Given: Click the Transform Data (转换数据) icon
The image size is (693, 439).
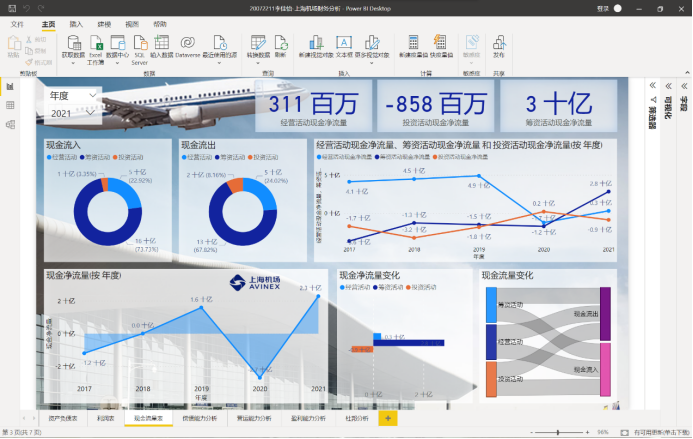Looking at the screenshot, I should tap(258, 47).
